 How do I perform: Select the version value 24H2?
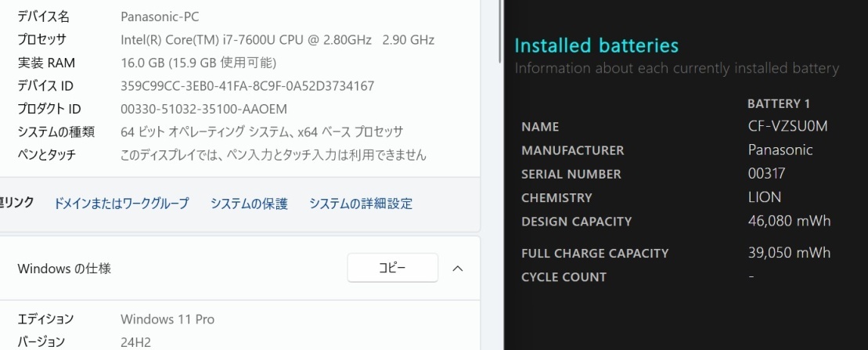point(135,342)
